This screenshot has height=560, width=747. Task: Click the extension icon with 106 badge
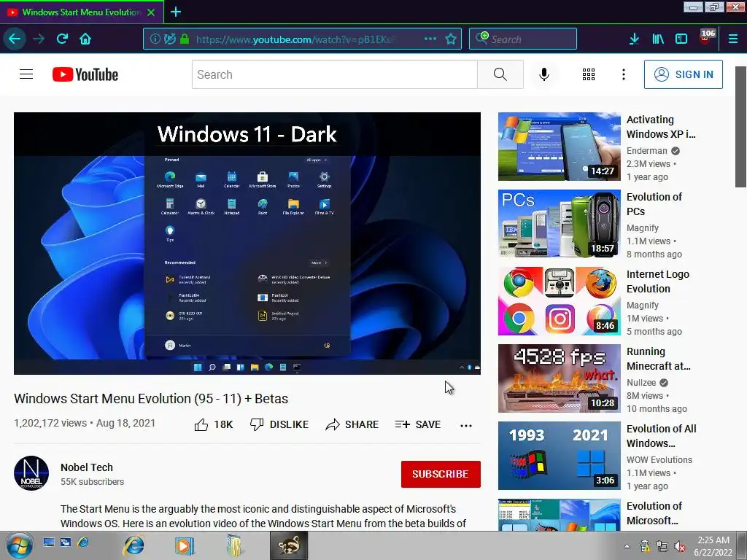pos(706,38)
